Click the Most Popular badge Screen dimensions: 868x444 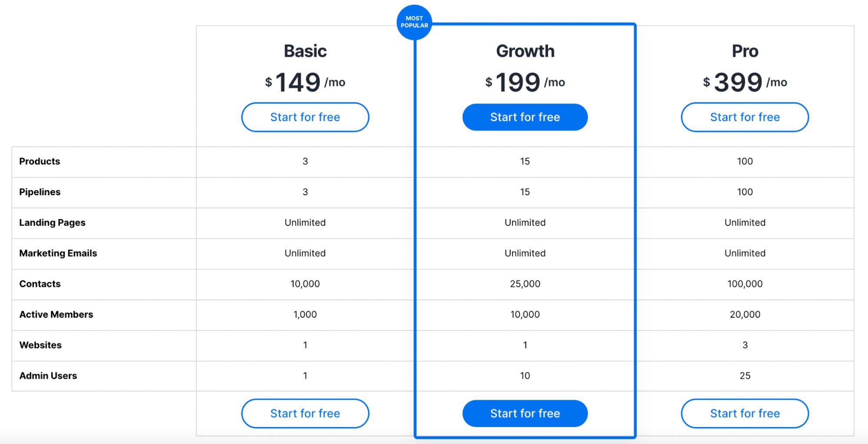coord(414,22)
